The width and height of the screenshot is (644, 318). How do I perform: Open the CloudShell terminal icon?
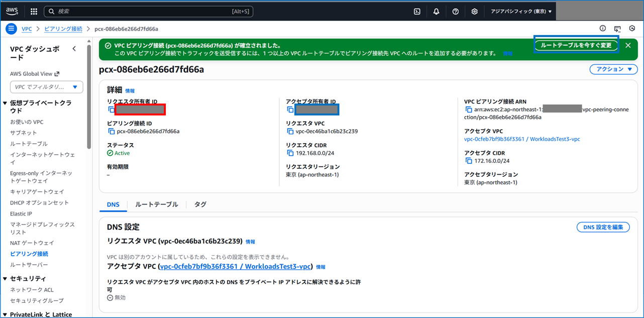pos(416,11)
